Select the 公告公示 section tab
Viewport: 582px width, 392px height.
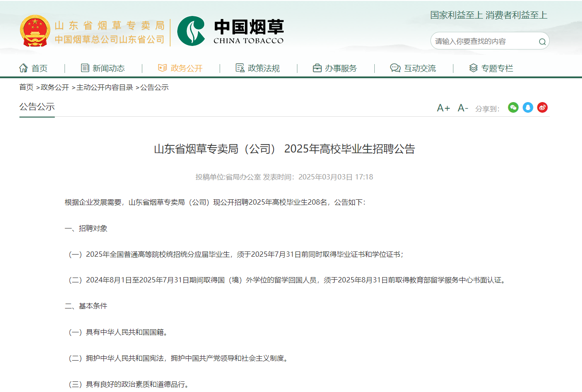click(x=37, y=107)
